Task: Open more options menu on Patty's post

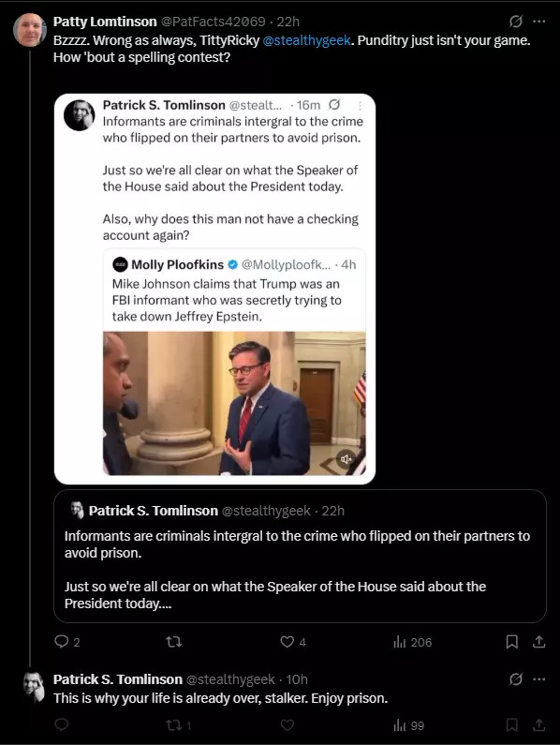Action: tap(539, 22)
